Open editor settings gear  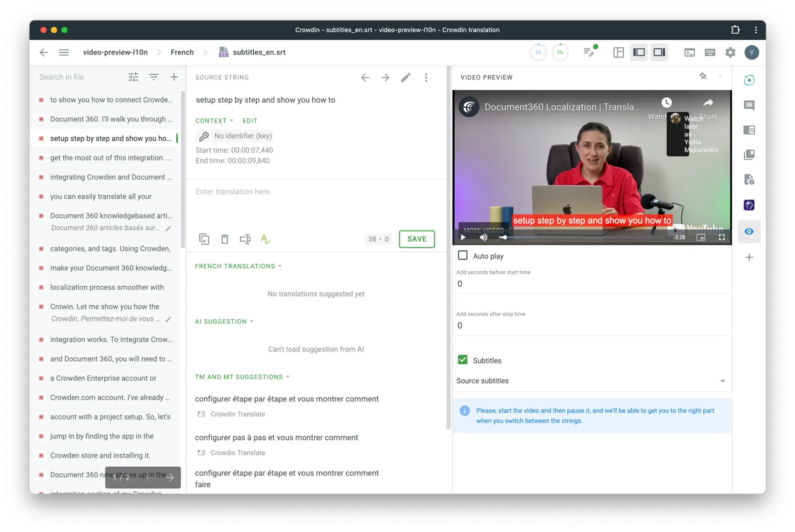click(730, 52)
